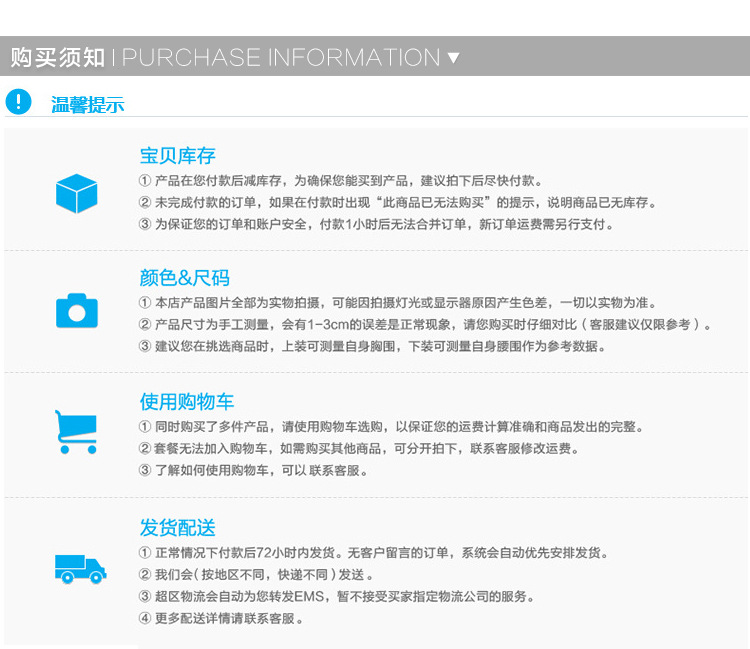The image size is (750, 649).
Task: Click the 宝贝库存 section heading
Action: point(177,155)
